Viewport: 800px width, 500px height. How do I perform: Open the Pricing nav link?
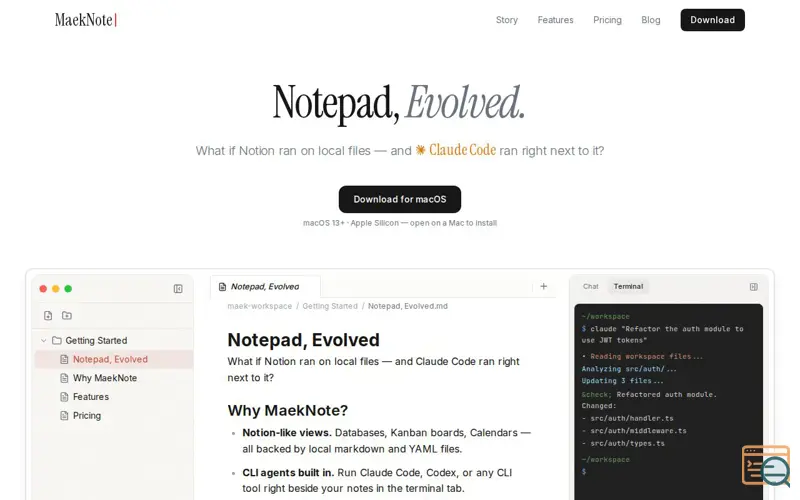pyautogui.click(x=607, y=20)
